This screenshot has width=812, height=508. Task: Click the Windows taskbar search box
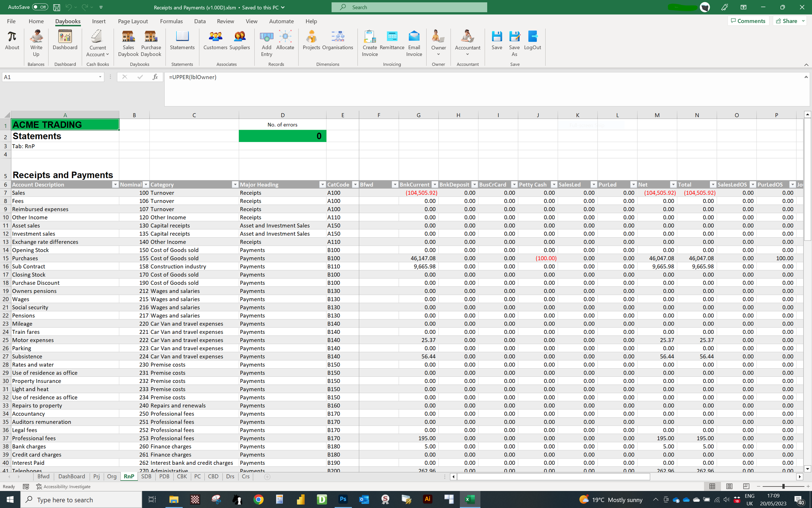(81, 500)
